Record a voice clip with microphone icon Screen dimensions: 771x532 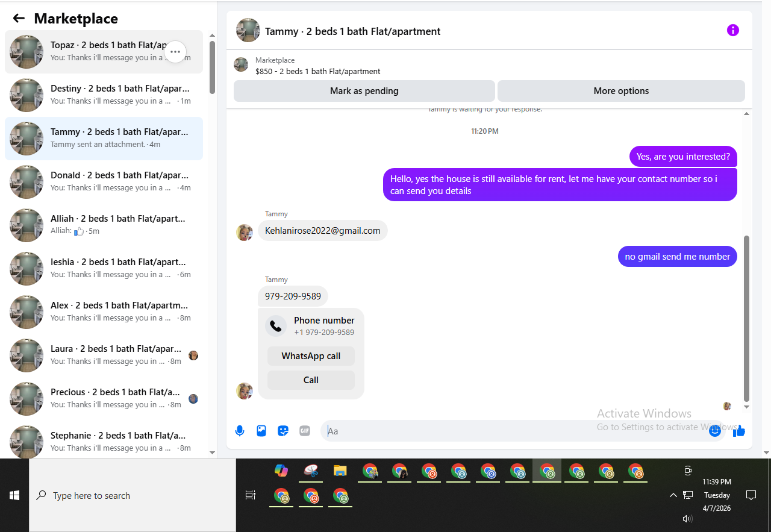pyautogui.click(x=240, y=431)
